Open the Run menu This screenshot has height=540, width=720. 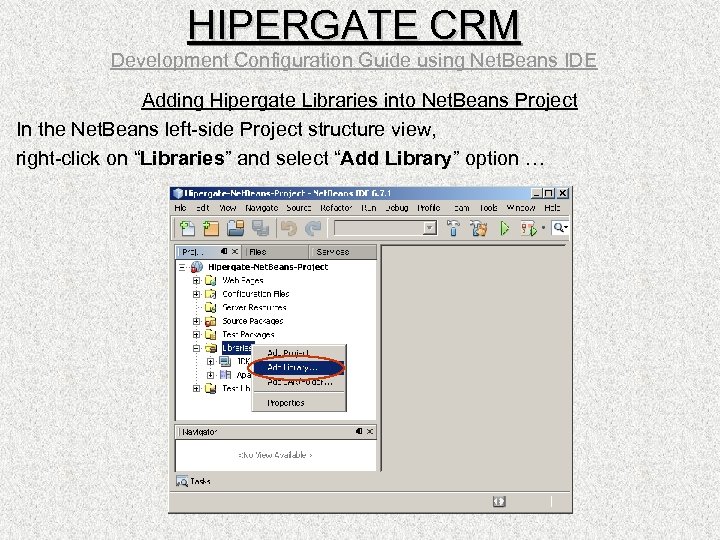pyautogui.click(x=369, y=208)
